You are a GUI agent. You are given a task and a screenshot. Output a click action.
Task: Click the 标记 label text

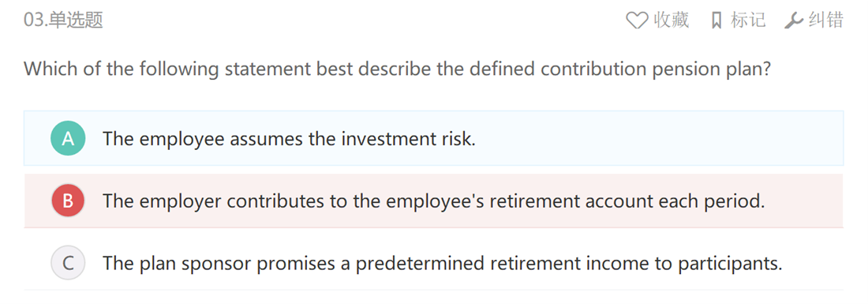[748, 21]
